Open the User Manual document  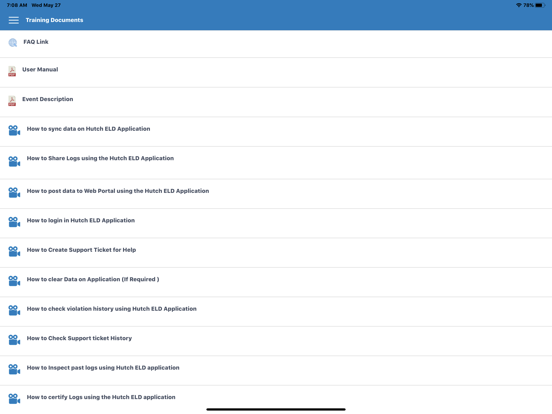[276, 73]
